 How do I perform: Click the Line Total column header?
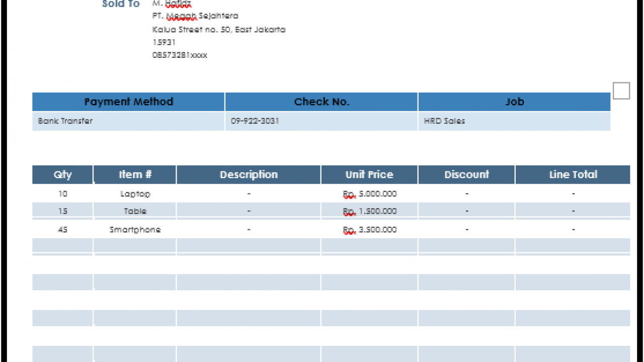tap(573, 174)
